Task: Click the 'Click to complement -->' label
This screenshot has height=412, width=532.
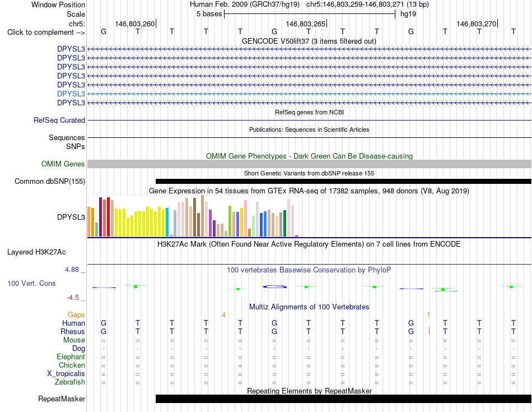Action: [46, 33]
